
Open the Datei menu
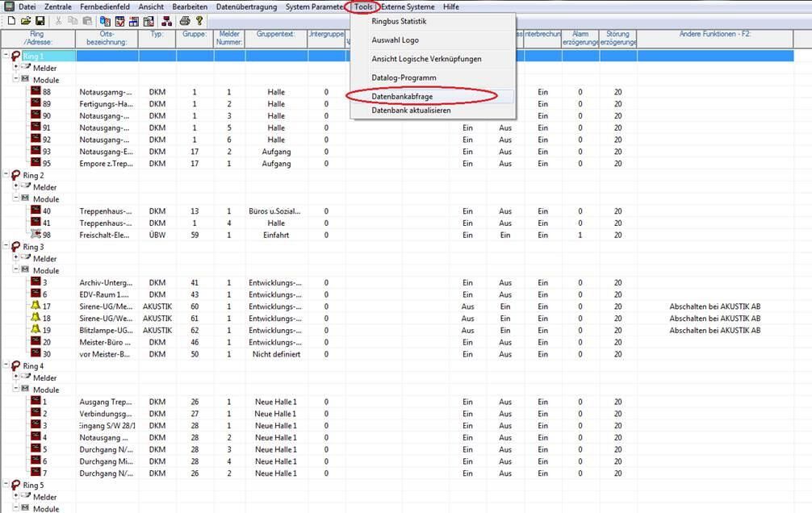click(27, 6)
